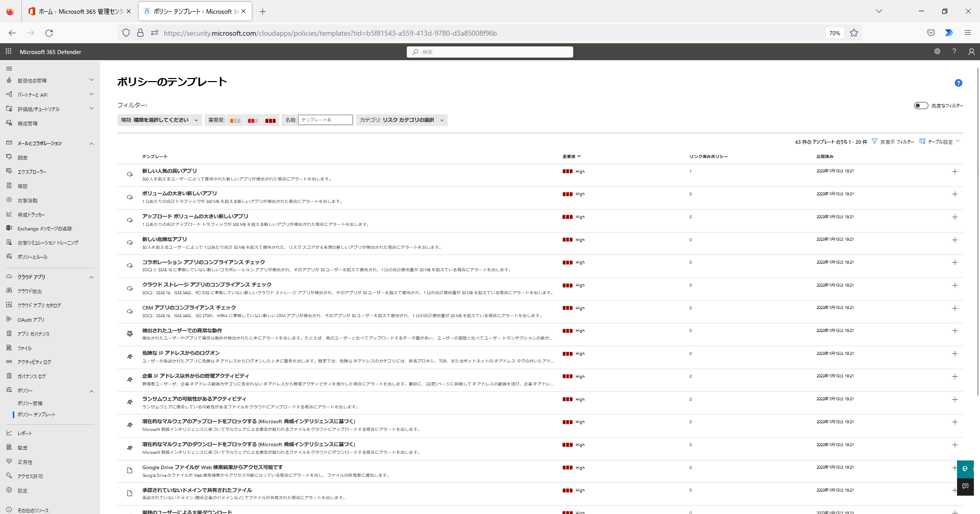Screen dimensions: 980x514
Task: Toggle 非表示 フィルター filter
Action: point(893,142)
